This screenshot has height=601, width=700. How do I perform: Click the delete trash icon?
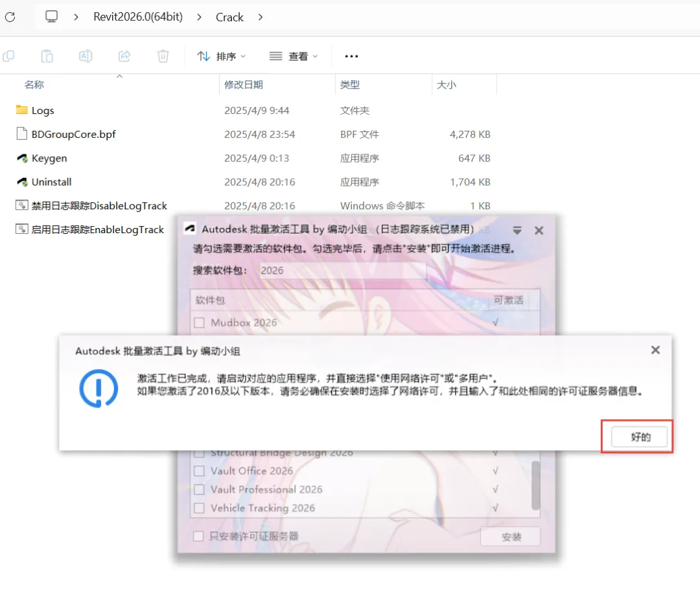point(163,56)
